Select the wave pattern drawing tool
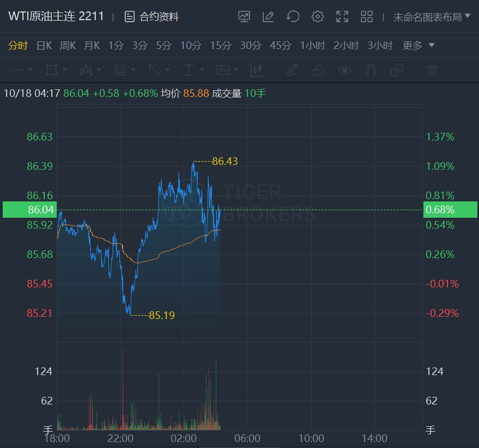Viewport: 479px width, 448px height. tap(86, 70)
